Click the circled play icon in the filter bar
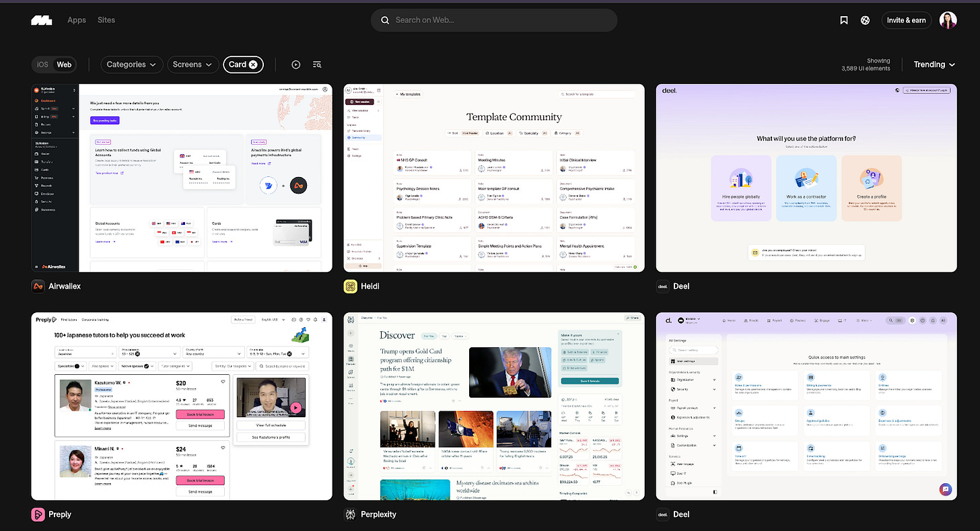The image size is (980, 531). (x=296, y=65)
